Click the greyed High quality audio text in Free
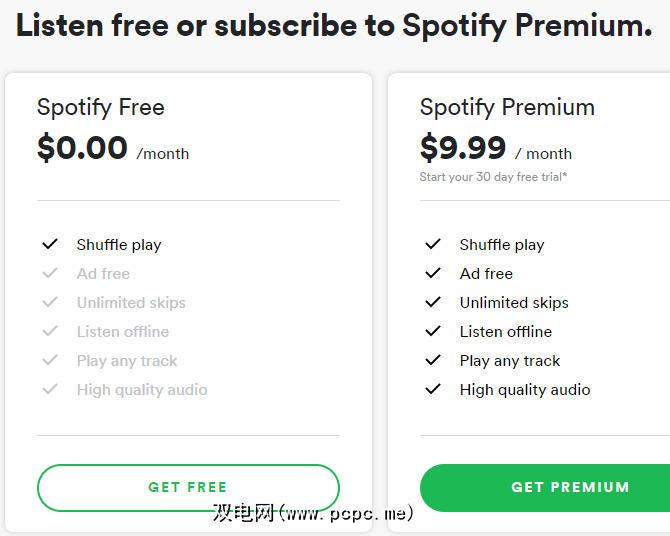The height and width of the screenshot is (536, 670). (142, 389)
